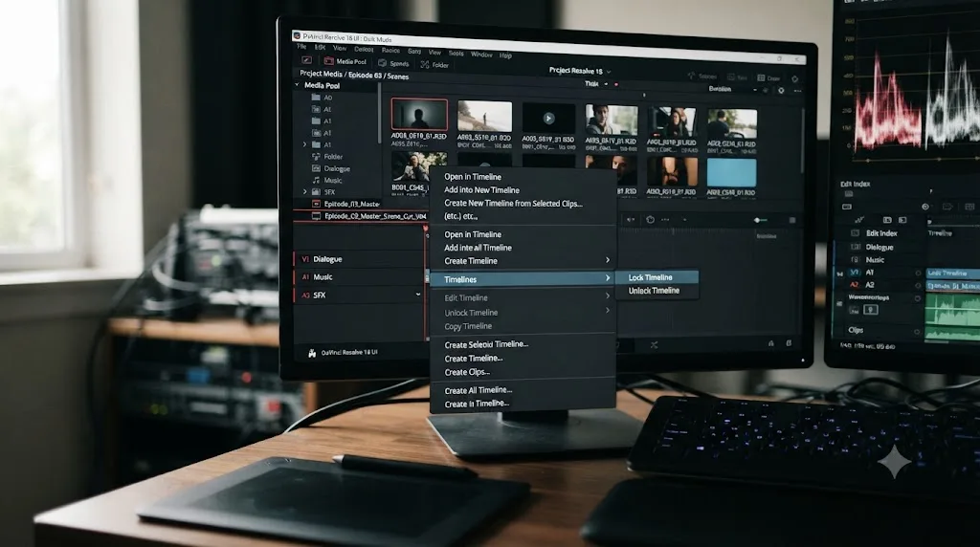The height and width of the screenshot is (547, 980).
Task: Click the circular loop icon above the timeline
Action: 650,220
